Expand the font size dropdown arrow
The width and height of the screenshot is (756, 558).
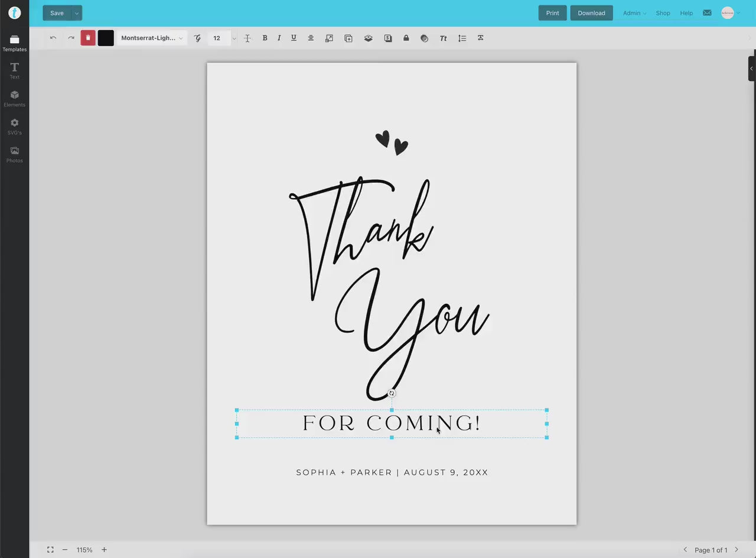(x=234, y=38)
